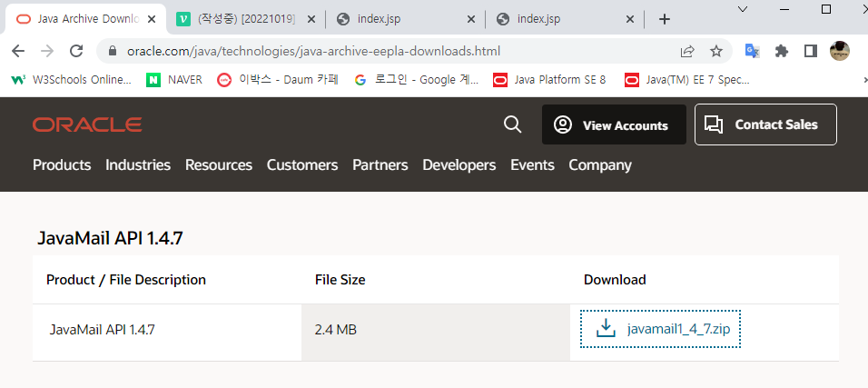868x388 pixels.
Task: Switch to the 작성중 20221019 tab
Action: pos(244,19)
